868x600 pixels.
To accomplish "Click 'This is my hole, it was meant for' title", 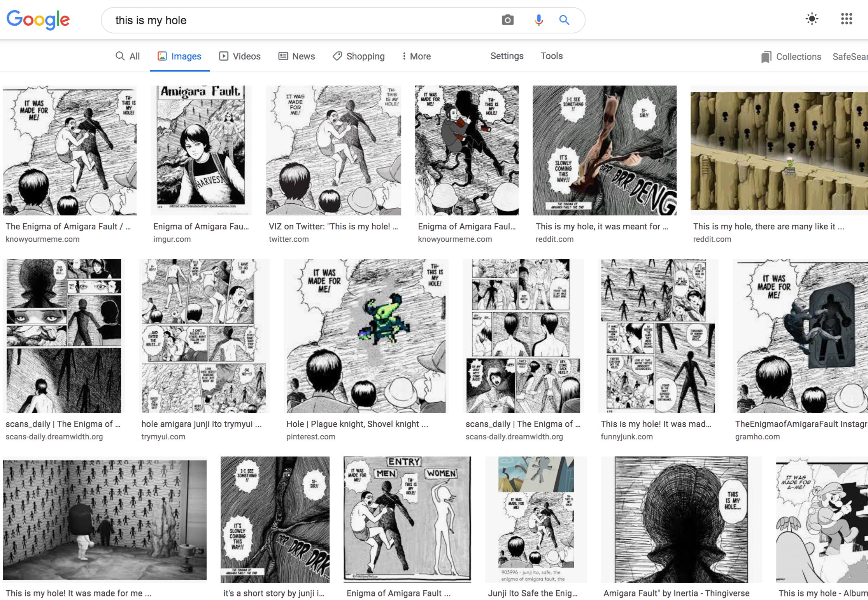I will (x=601, y=226).
